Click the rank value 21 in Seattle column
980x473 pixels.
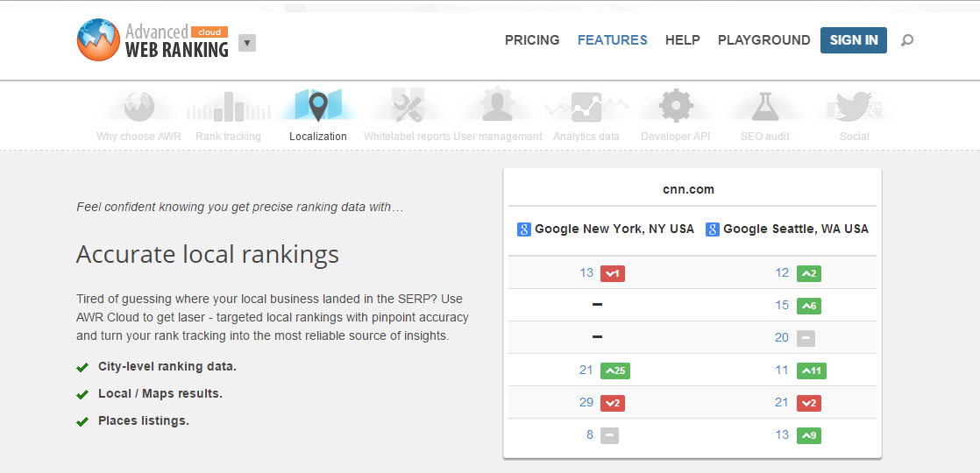pos(782,402)
